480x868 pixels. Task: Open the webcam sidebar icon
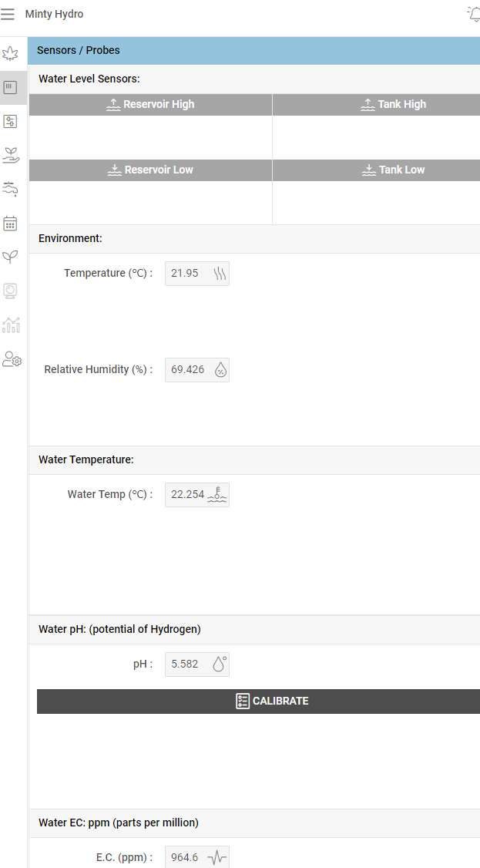[11, 291]
